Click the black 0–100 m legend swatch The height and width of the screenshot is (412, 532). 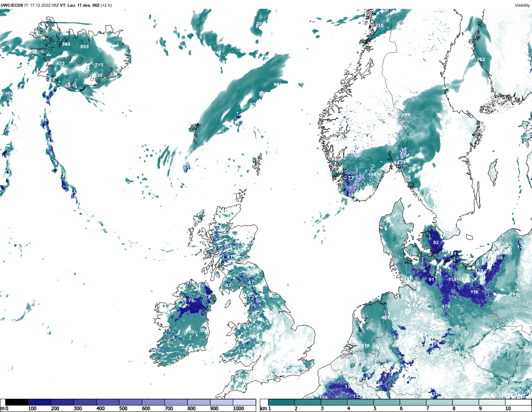(x=17, y=402)
